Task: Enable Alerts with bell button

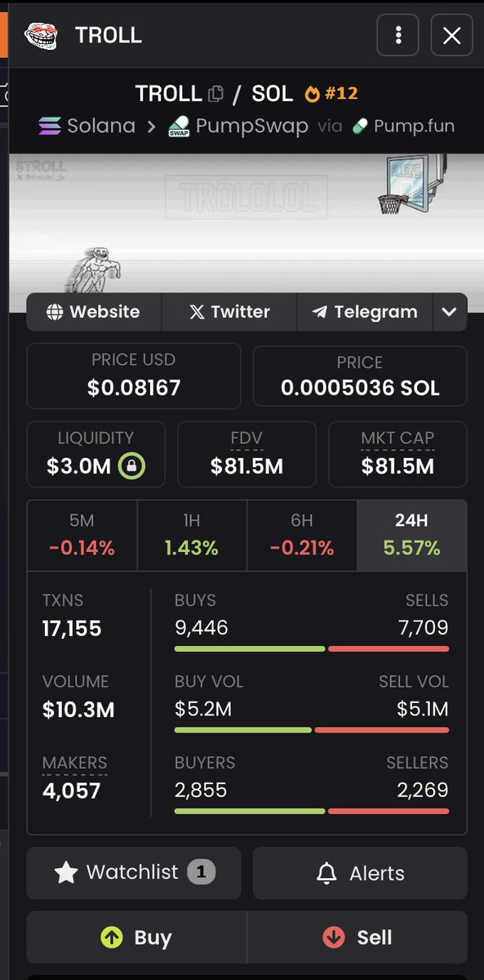Action: 360,872
